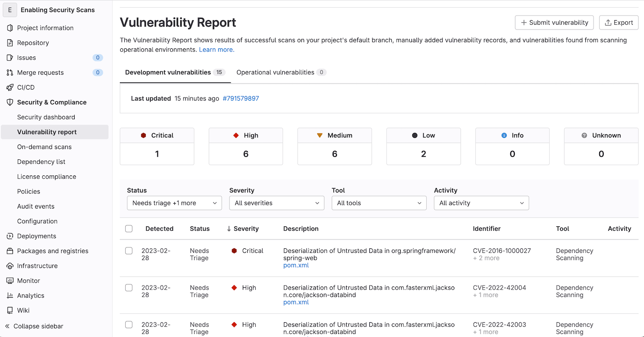Open the Status filter dropdown
The image size is (644, 337).
pos(174,203)
